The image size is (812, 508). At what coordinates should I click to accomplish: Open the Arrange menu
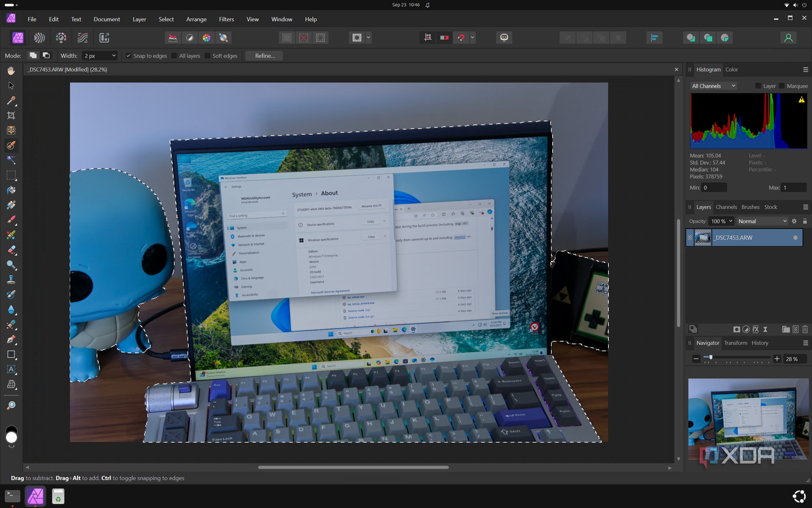tap(196, 19)
